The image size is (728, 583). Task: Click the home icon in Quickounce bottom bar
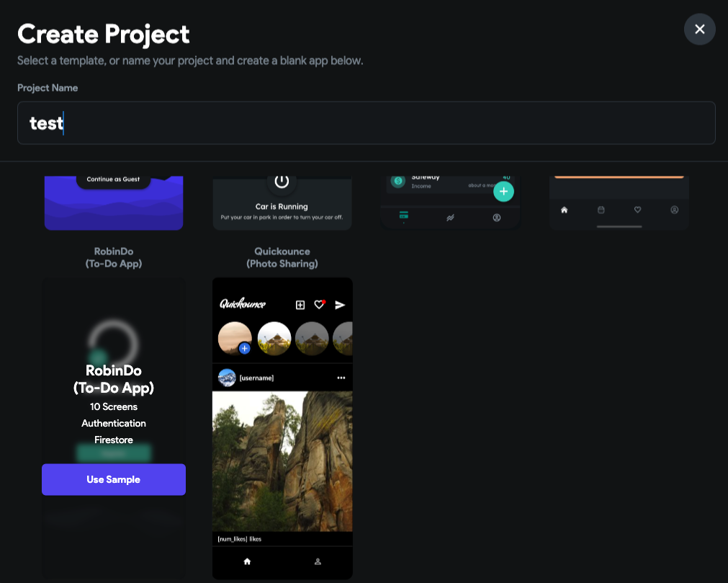pyautogui.click(x=247, y=561)
